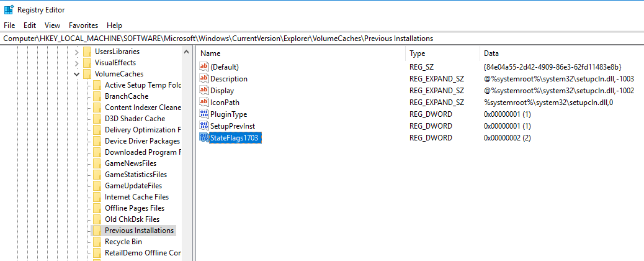
Task: Click the Description value string icon
Action: [204, 78]
